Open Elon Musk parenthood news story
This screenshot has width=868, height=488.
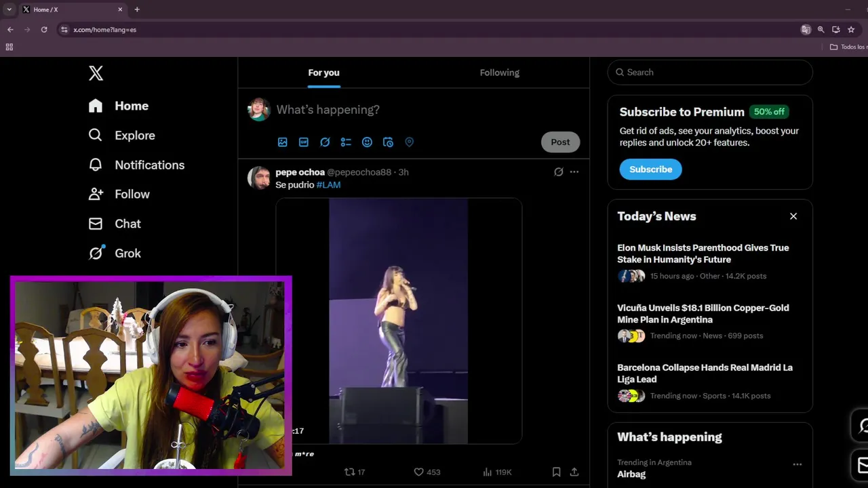pos(710,262)
